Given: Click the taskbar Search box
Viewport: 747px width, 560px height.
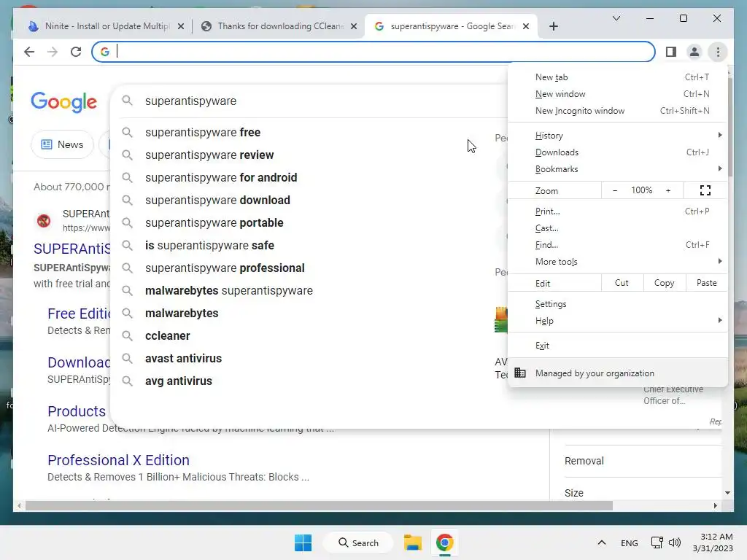Looking at the screenshot, I should pos(358,542).
